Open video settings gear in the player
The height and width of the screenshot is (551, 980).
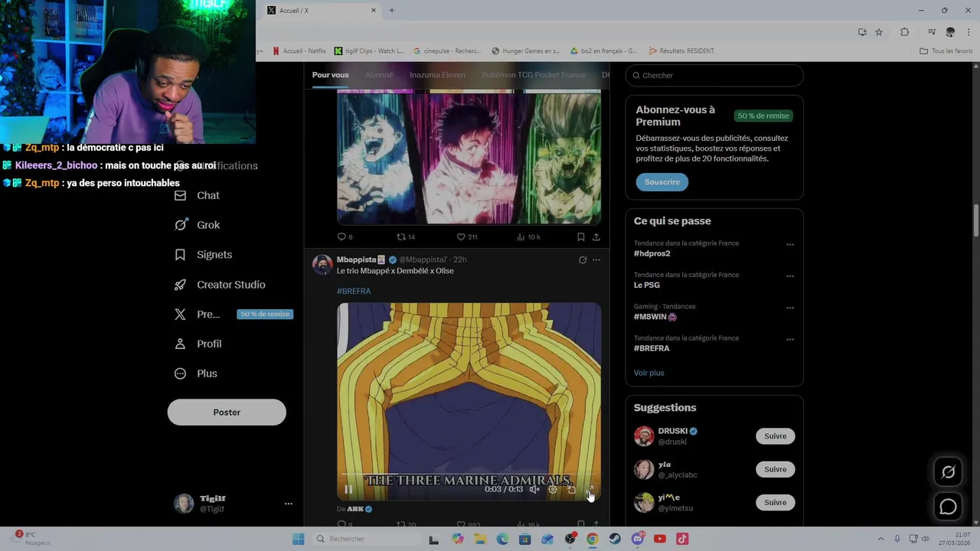pos(553,490)
